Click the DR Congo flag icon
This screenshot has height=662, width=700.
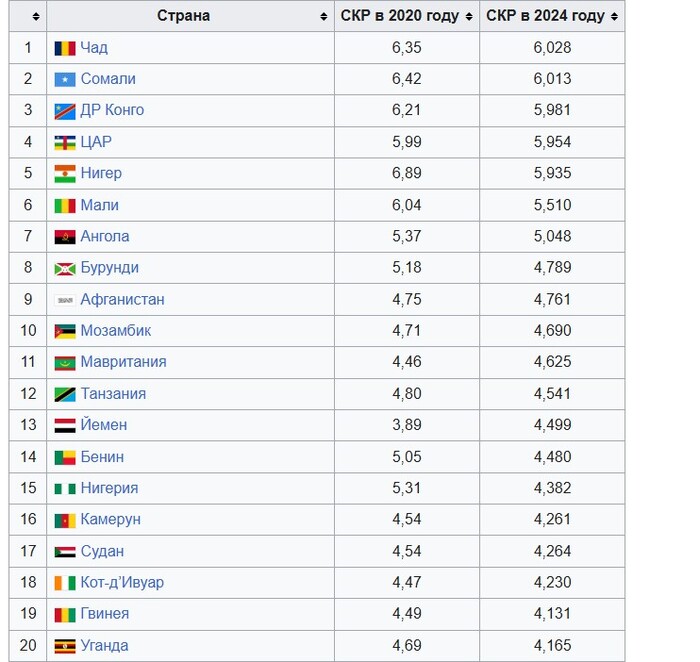(65, 112)
